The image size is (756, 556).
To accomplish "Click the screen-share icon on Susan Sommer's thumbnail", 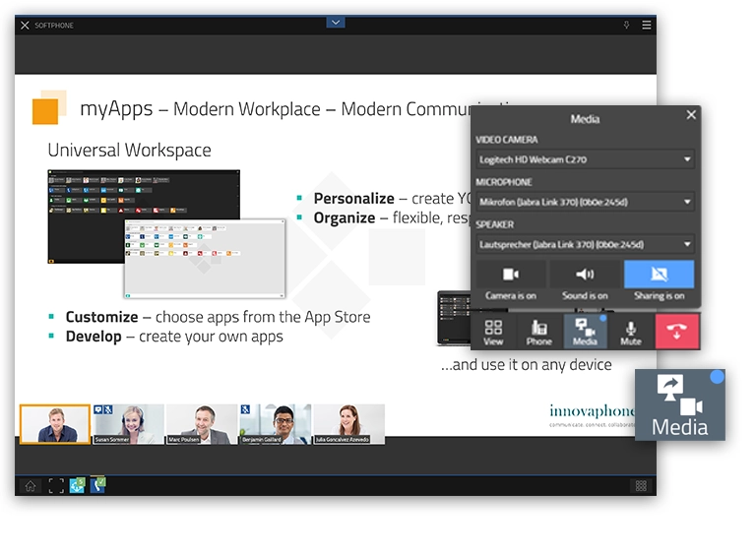I will (x=98, y=409).
